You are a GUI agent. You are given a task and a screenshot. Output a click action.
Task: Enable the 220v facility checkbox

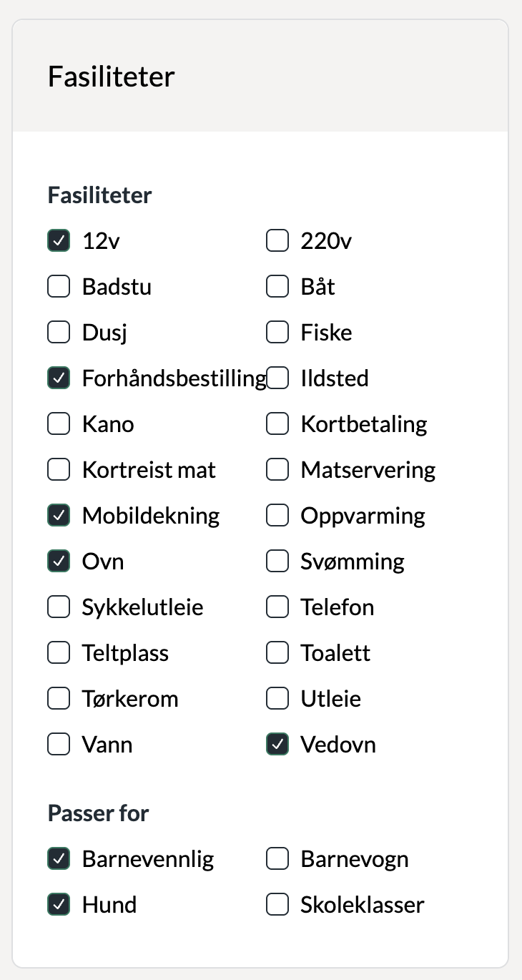277,241
